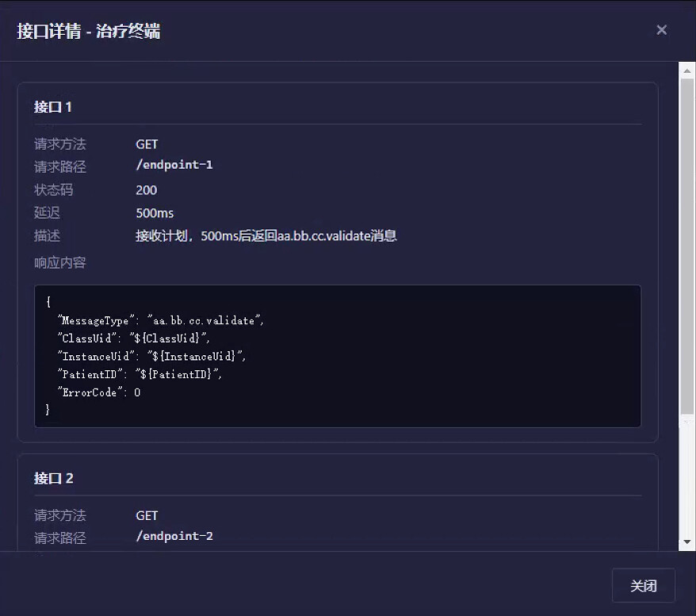Click the /endpoint-1 request path
Viewport: 696px width, 616px height.
174,165
